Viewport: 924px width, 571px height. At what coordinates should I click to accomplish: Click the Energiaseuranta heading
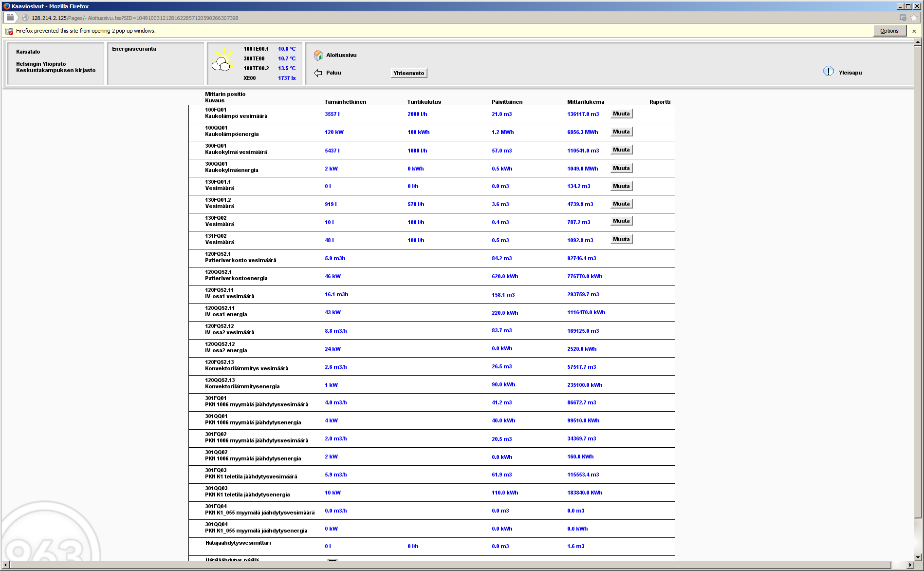(134, 49)
